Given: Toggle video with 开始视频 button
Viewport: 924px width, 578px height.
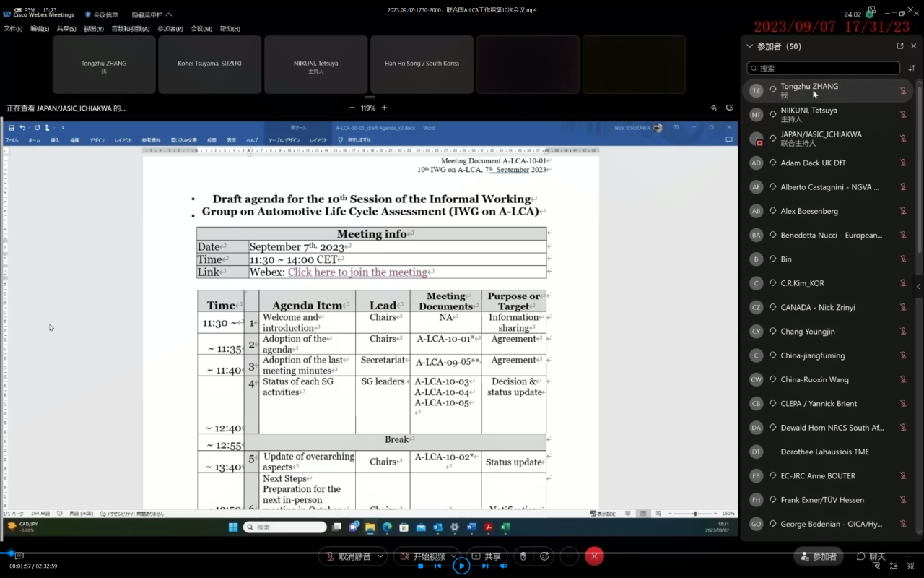Looking at the screenshot, I should coord(424,556).
